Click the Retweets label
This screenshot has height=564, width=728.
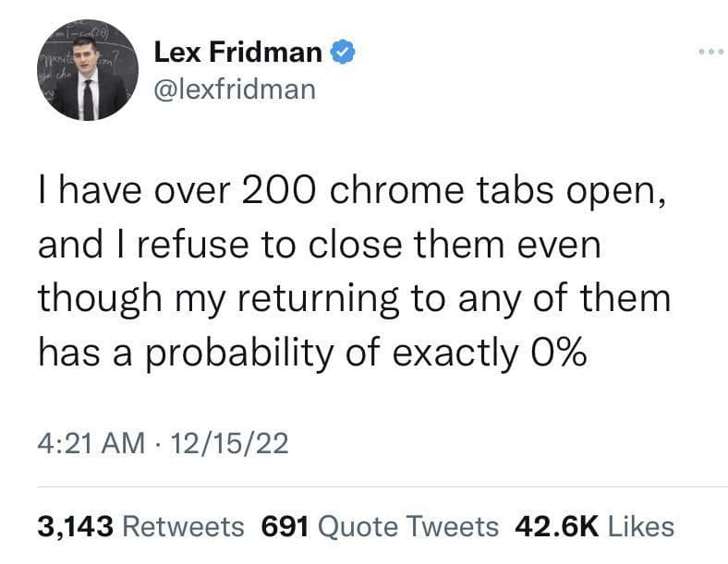[x=183, y=526]
